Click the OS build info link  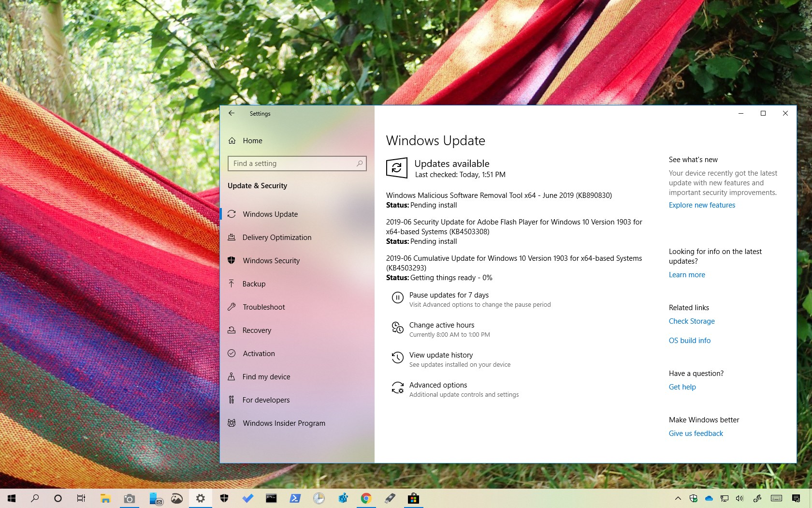pyautogui.click(x=690, y=341)
